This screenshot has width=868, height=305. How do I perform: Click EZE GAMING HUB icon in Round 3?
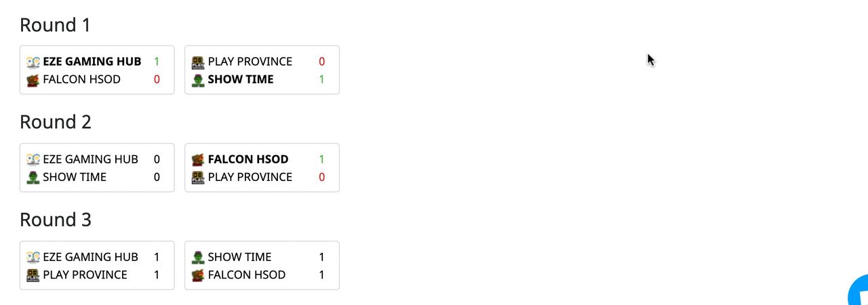[x=33, y=257]
